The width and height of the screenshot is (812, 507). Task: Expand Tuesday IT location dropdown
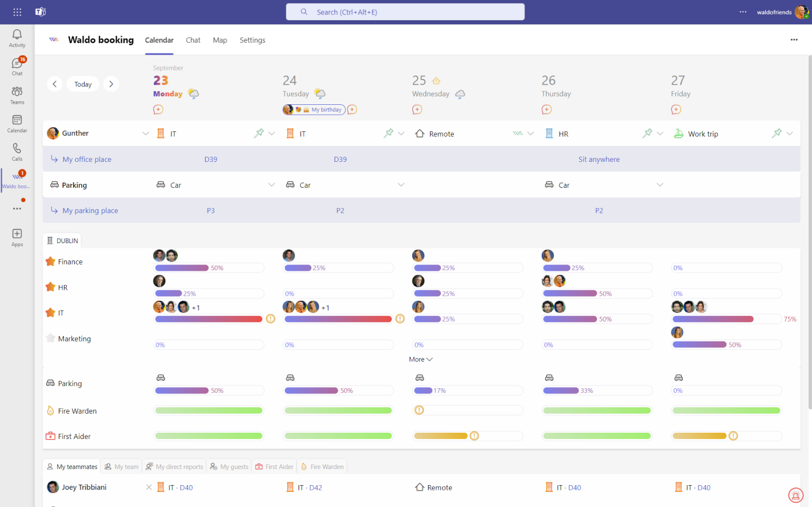[401, 134]
